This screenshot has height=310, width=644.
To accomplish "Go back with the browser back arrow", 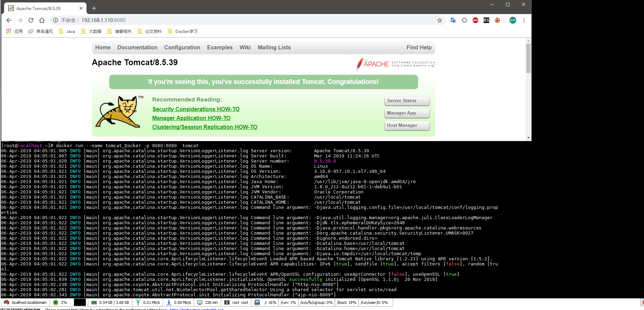I will tap(9, 20).
